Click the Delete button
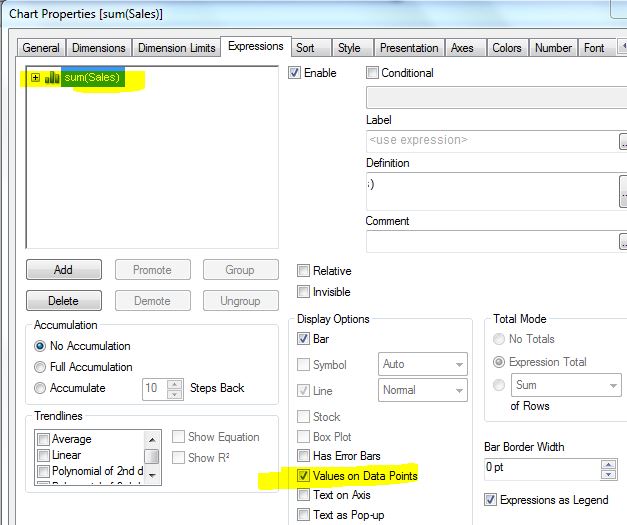This screenshot has width=627, height=525. point(64,301)
